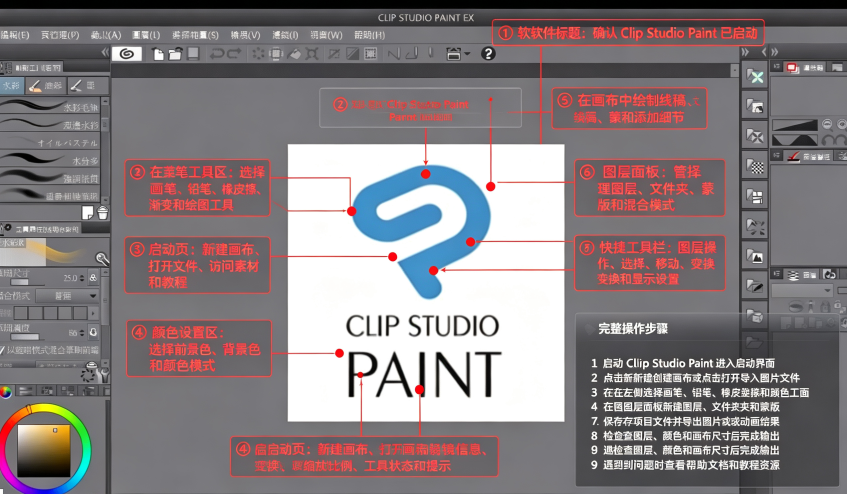The height and width of the screenshot is (494, 847).
Task: Click the brush size stepper arrows at 25.0
Action: [82, 278]
